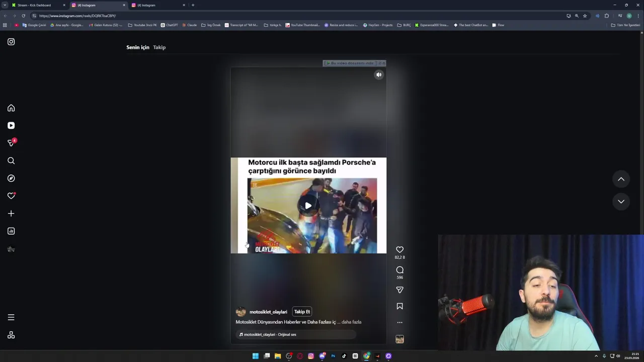Open Discord from the taskbar
Image resolution: width=644 pixels, height=362 pixels.
tap(322, 356)
